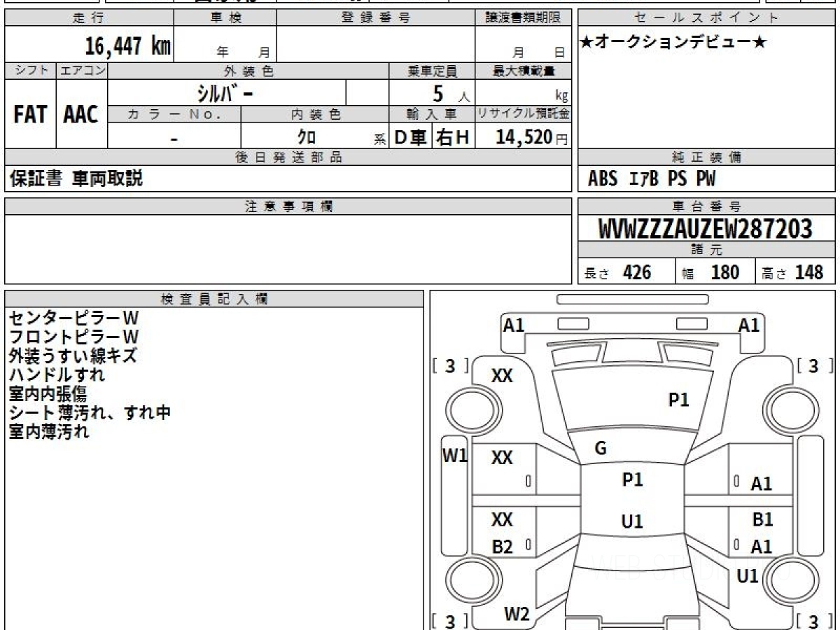Select the フロントピラーW inspector note
The width and height of the screenshot is (840, 630).
click(73, 337)
